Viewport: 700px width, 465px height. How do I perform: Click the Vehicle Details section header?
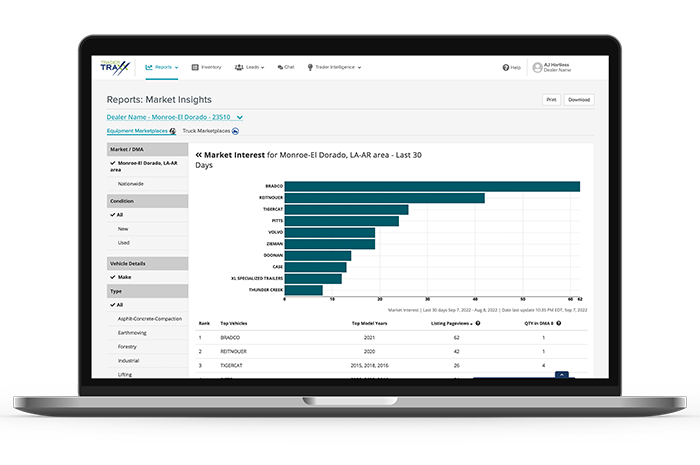click(x=147, y=263)
